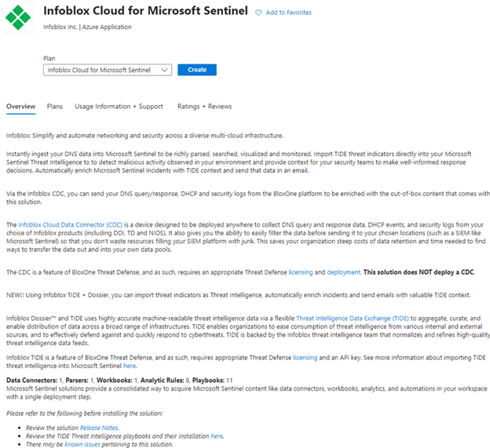Click licensing link in the TIDE feature paragraph
490x448 pixels.
tap(305, 357)
